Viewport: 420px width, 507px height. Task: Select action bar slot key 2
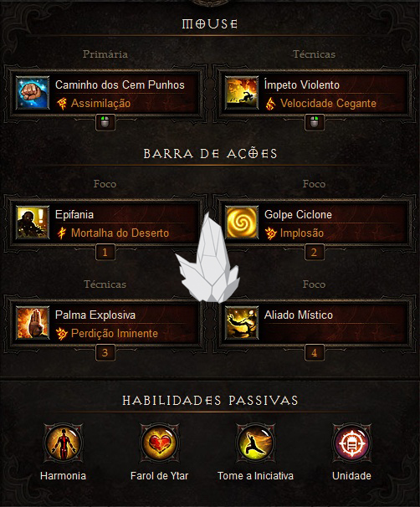[x=315, y=252]
